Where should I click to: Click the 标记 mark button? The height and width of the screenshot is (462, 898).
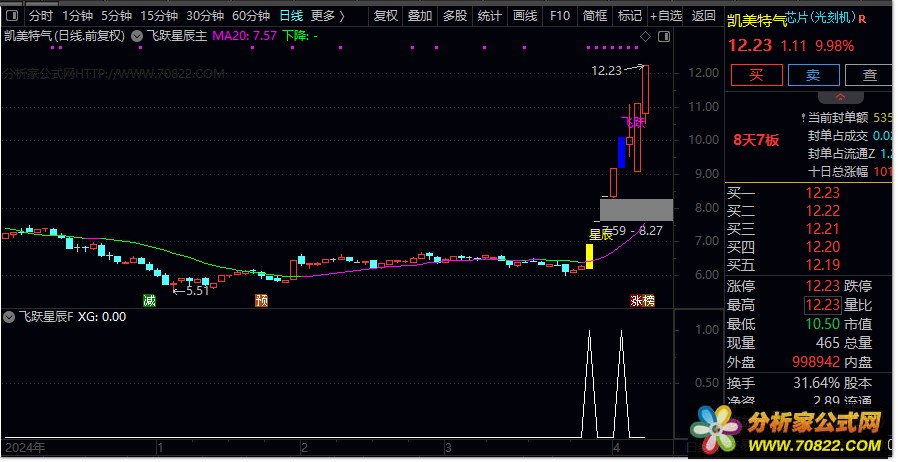[x=629, y=15]
